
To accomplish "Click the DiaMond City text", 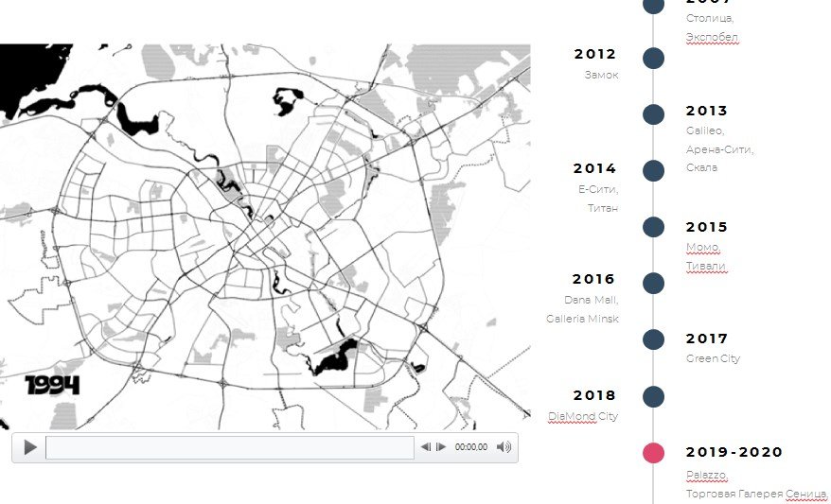I will point(583,416).
